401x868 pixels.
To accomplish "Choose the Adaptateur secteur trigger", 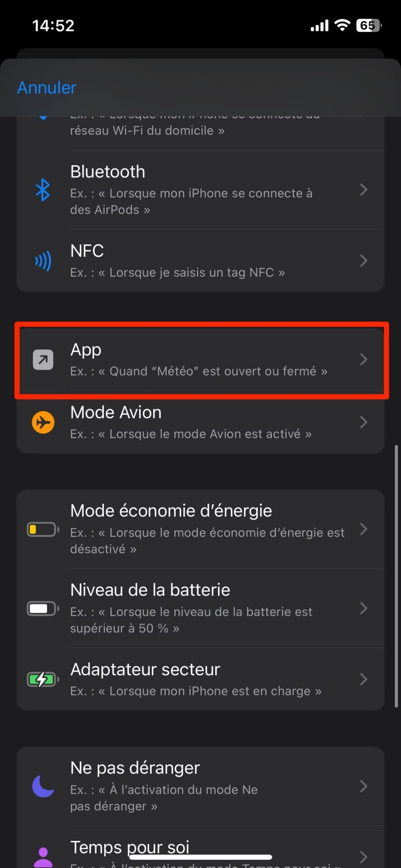I will coord(200,679).
